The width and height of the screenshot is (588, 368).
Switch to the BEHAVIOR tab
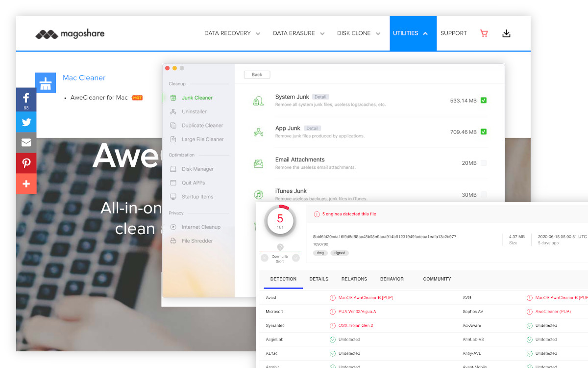click(x=392, y=279)
